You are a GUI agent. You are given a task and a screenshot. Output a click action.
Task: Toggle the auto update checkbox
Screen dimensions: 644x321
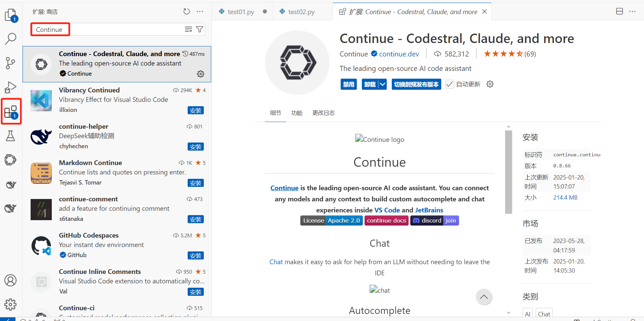click(450, 84)
